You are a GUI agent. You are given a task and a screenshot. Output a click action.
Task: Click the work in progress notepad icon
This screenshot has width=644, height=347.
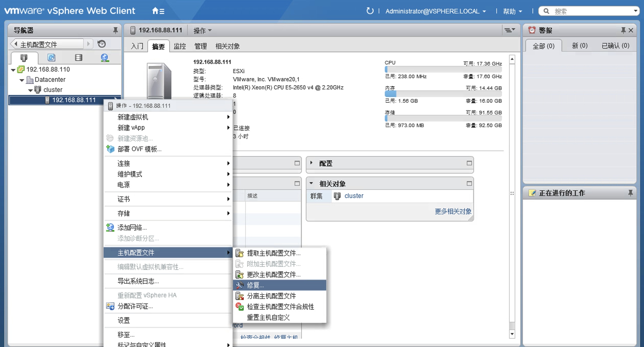[x=532, y=193]
